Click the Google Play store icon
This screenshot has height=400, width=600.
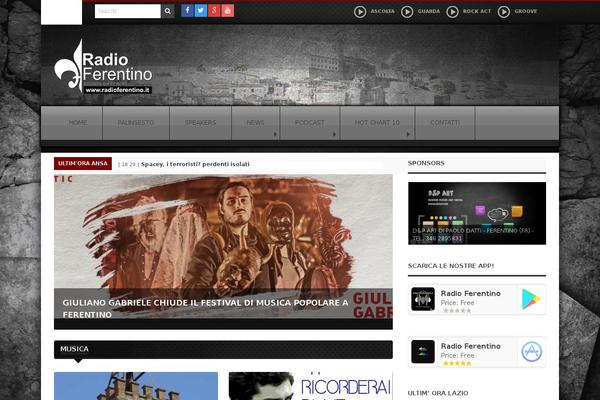coord(531,299)
